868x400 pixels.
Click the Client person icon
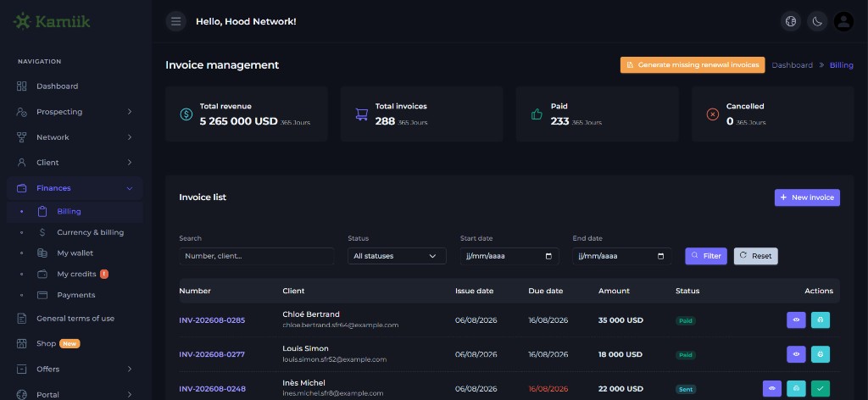21,163
